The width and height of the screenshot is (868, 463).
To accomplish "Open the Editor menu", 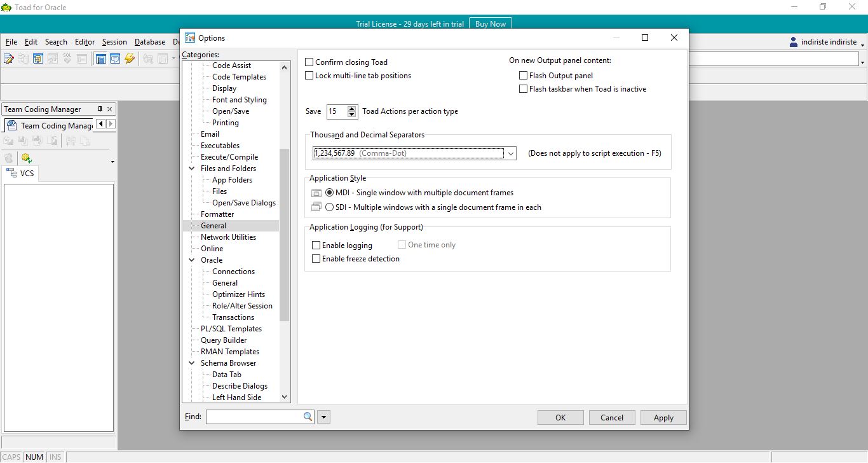I will (85, 42).
